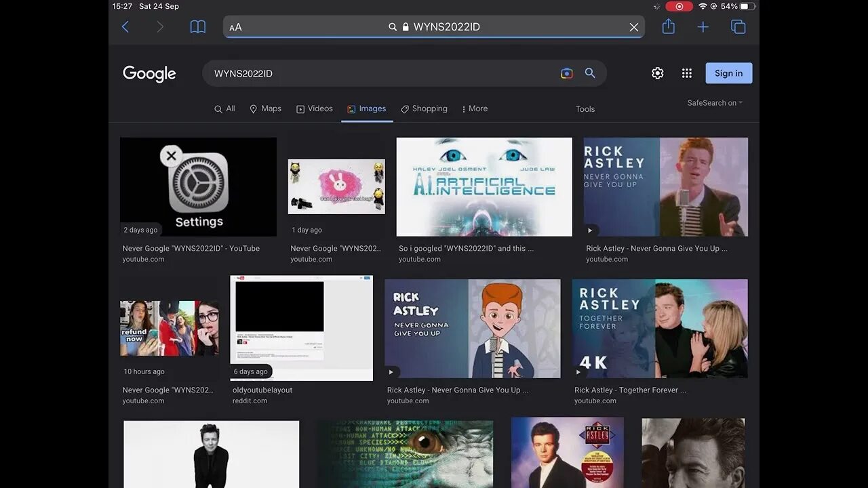
Task: Click the '6 days ago' badge
Action: click(x=251, y=371)
